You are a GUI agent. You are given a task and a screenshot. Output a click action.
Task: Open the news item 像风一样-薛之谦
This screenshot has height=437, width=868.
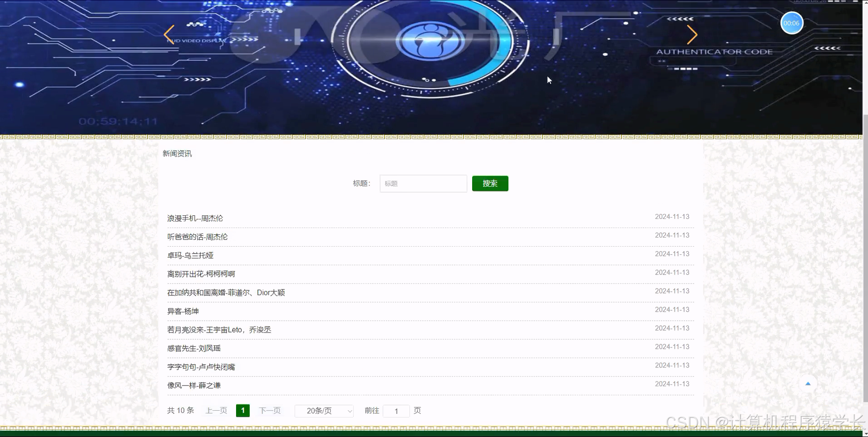pyautogui.click(x=194, y=385)
